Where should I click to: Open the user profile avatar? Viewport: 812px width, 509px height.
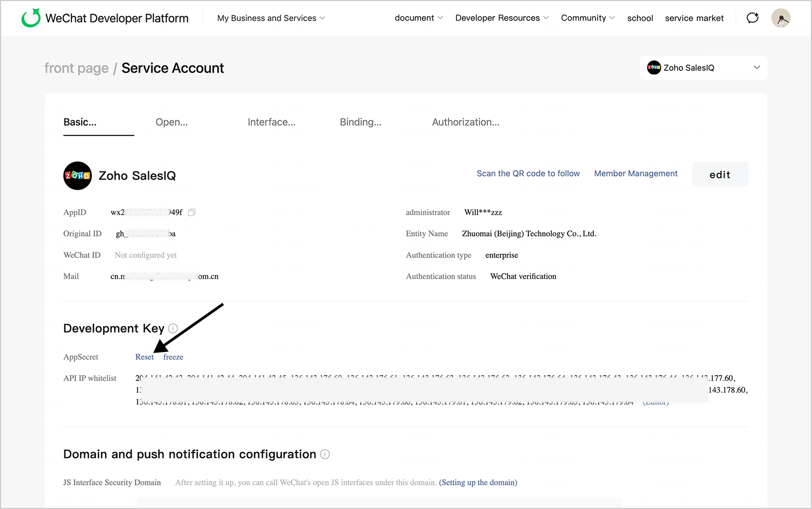[780, 18]
